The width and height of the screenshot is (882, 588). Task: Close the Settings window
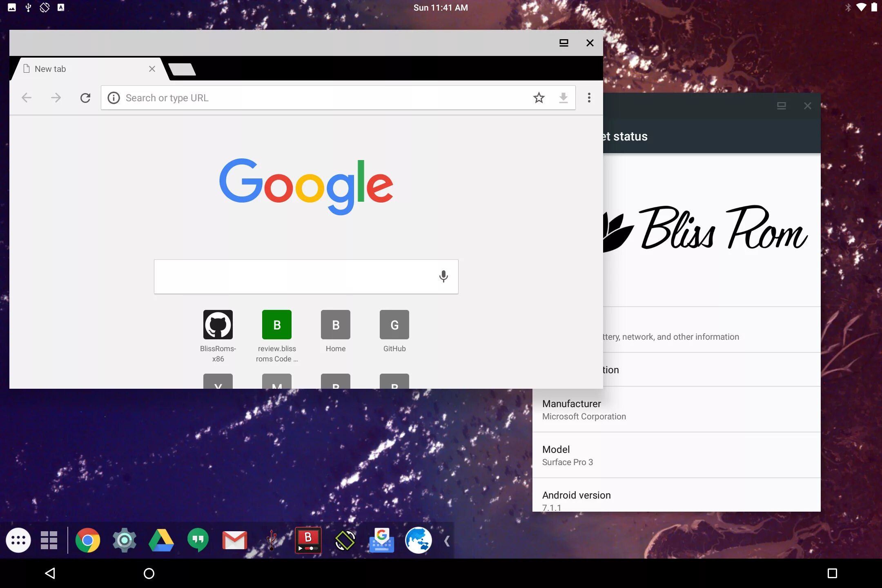click(808, 106)
